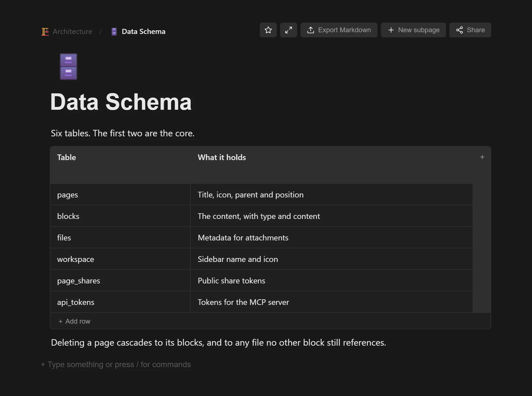This screenshot has height=396, width=532.
Task: Edit 'Tokens for the MCP server' cell
Action: point(331,302)
